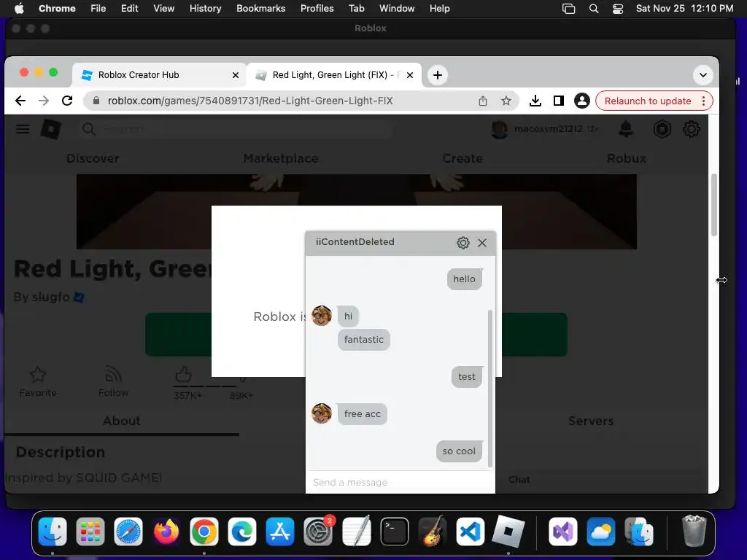This screenshot has height=560, width=747.
Task: Open Roblox settings gear icon in header
Action: [x=692, y=129]
